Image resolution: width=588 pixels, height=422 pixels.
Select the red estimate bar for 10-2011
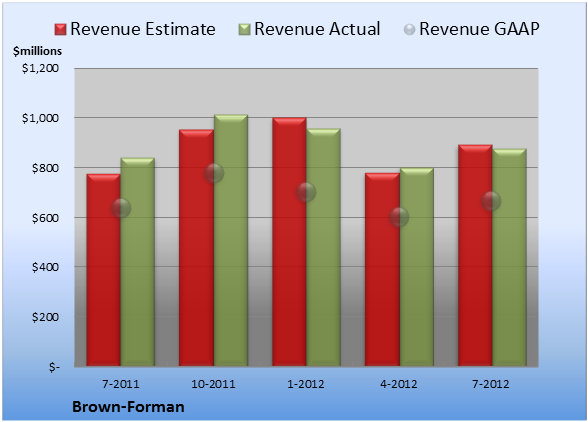(196, 248)
